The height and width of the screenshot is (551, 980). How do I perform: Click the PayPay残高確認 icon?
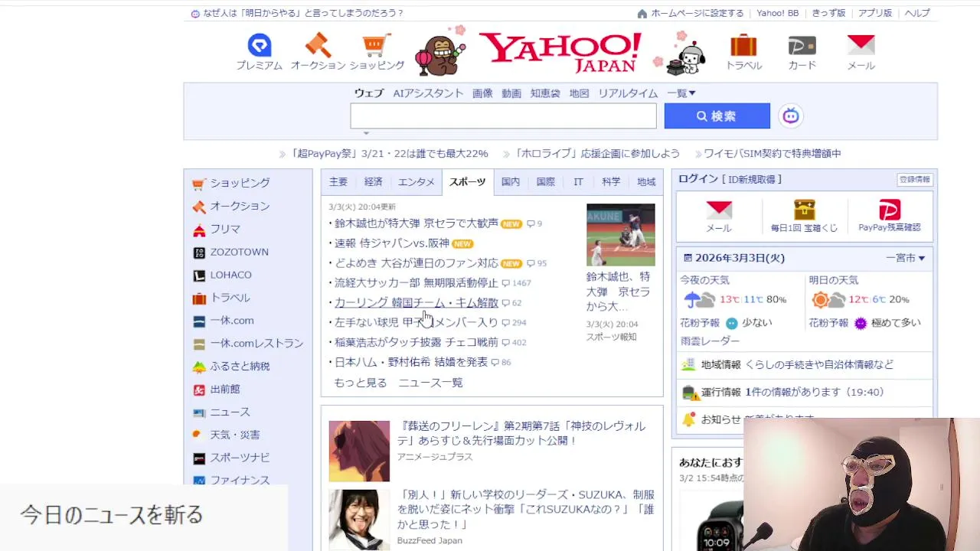pyautogui.click(x=890, y=210)
